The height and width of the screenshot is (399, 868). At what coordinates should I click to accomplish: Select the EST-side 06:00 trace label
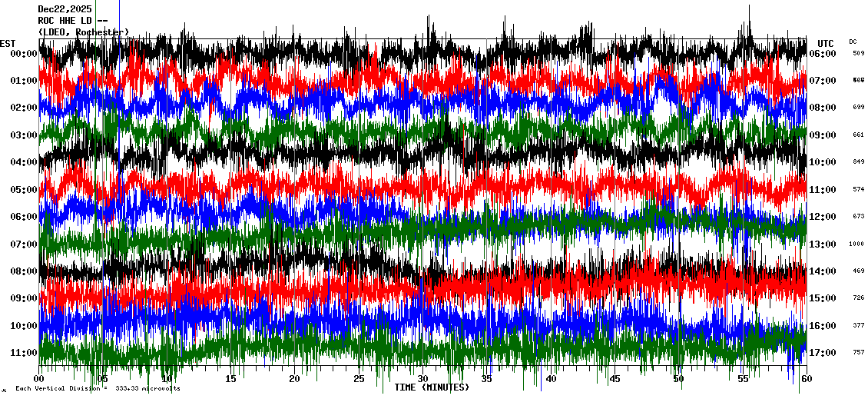point(23,217)
